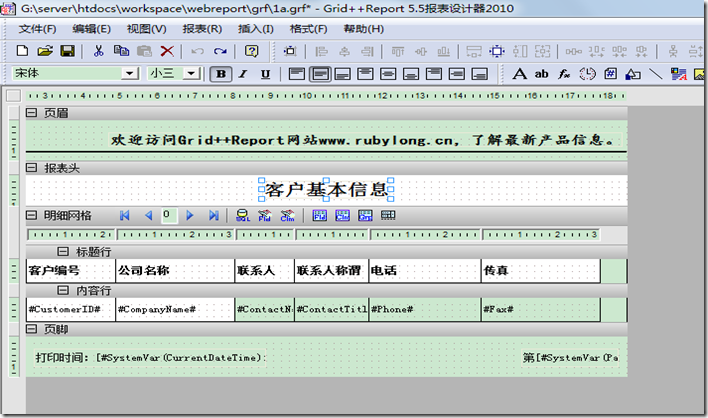Screen dimensions: 708x418
Task: Open the 插入(I) menu
Action: [256, 29]
